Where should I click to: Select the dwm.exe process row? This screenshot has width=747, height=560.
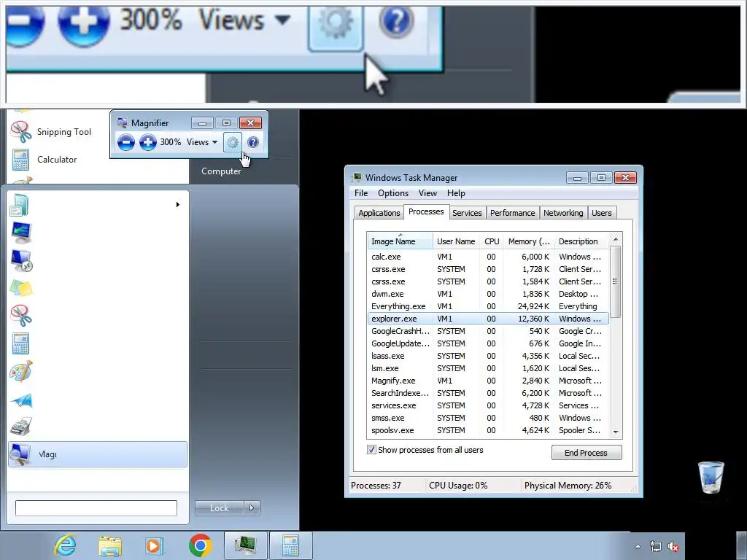click(x=488, y=294)
